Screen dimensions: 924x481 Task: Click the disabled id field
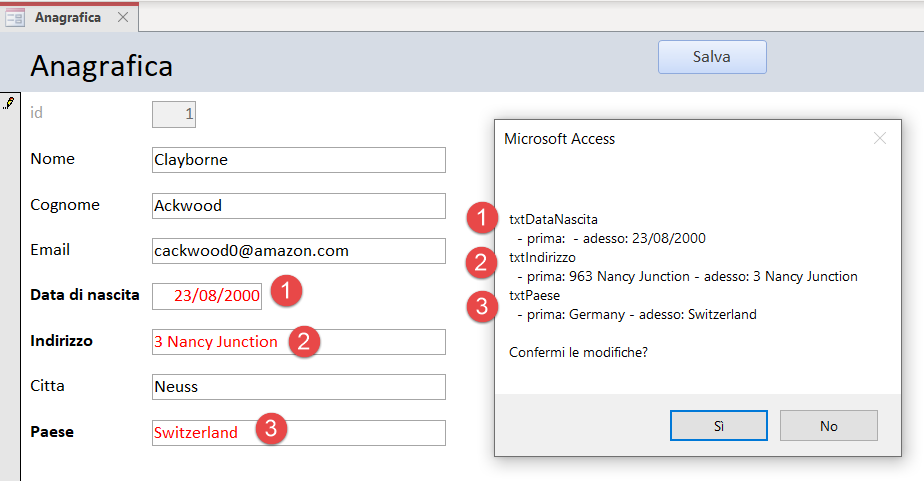(174, 114)
